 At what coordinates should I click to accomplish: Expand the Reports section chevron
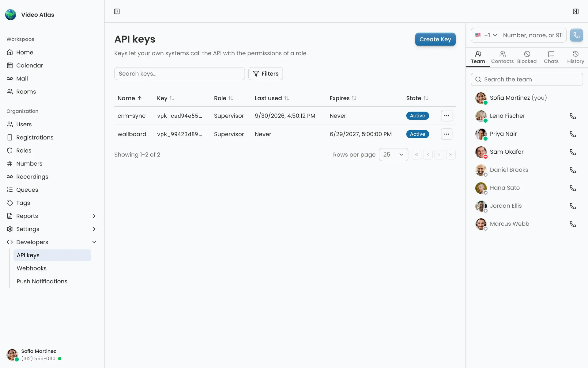point(94,216)
